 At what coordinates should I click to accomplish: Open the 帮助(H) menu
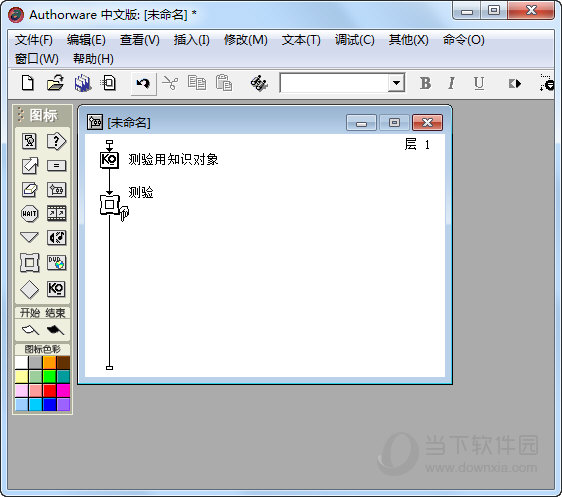coord(93,59)
